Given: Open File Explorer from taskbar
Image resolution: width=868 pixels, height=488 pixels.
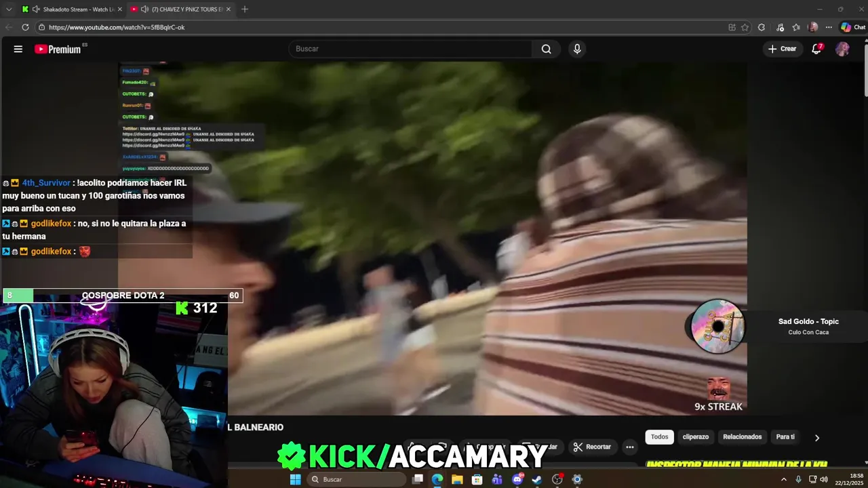Looking at the screenshot, I should pyautogui.click(x=457, y=479).
